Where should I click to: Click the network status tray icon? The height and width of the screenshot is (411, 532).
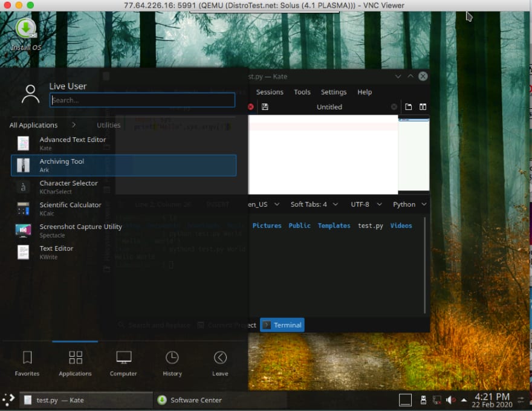(x=436, y=400)
